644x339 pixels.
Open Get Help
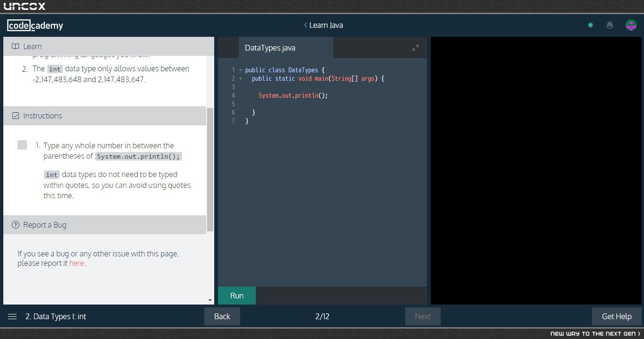(617, 316)
